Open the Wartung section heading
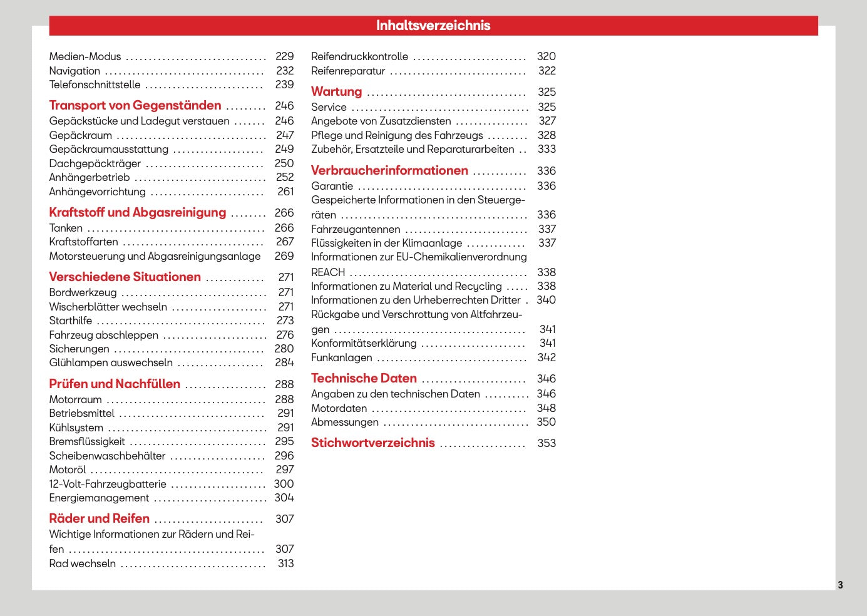867x616 pixels. pyautogui.click(x=337, y=91)
